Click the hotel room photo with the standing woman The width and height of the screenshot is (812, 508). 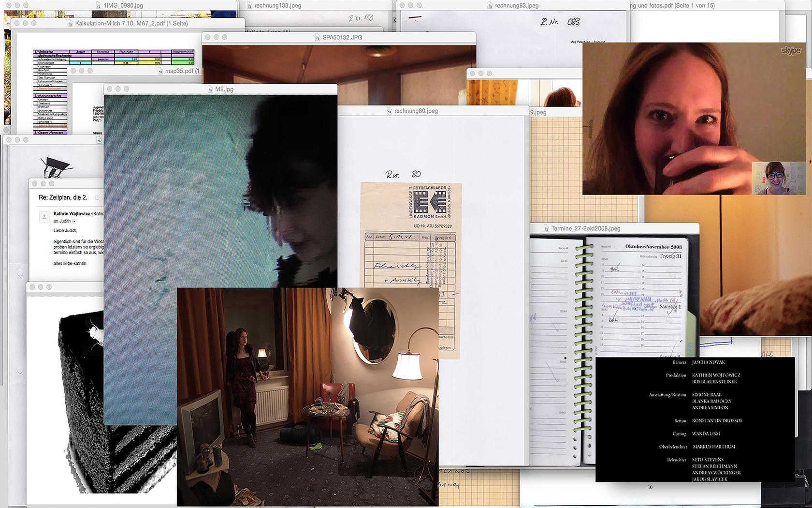click(x=307, y=397)
